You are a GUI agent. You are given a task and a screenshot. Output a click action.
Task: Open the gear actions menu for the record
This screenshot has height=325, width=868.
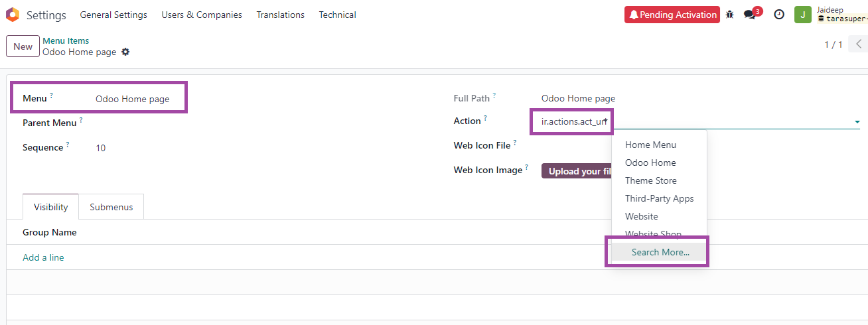[125, 52]
